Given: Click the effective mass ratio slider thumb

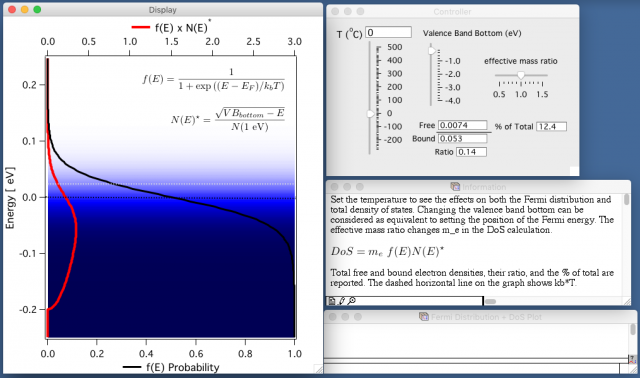Looking at the screenshot, I should (x=521, y=75).
